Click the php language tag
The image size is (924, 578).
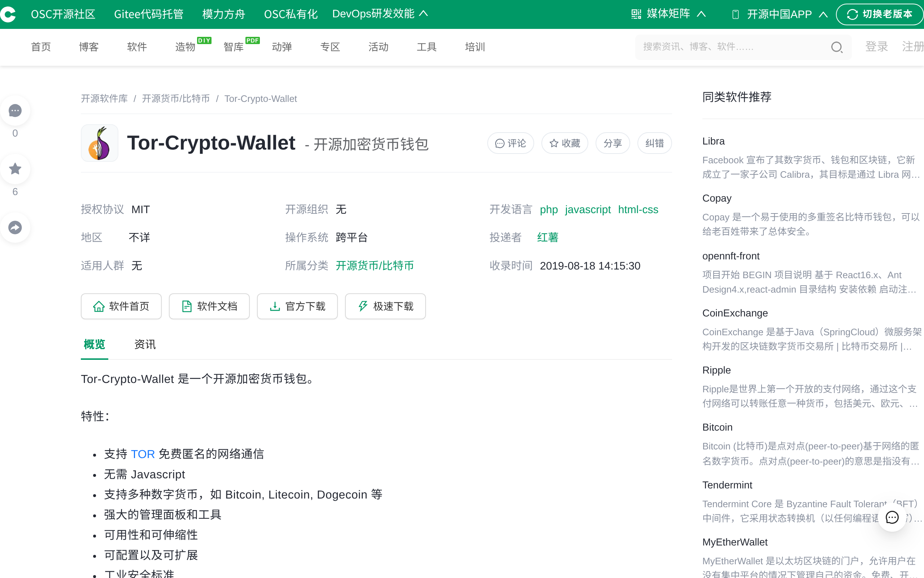(x=549, y=210)
